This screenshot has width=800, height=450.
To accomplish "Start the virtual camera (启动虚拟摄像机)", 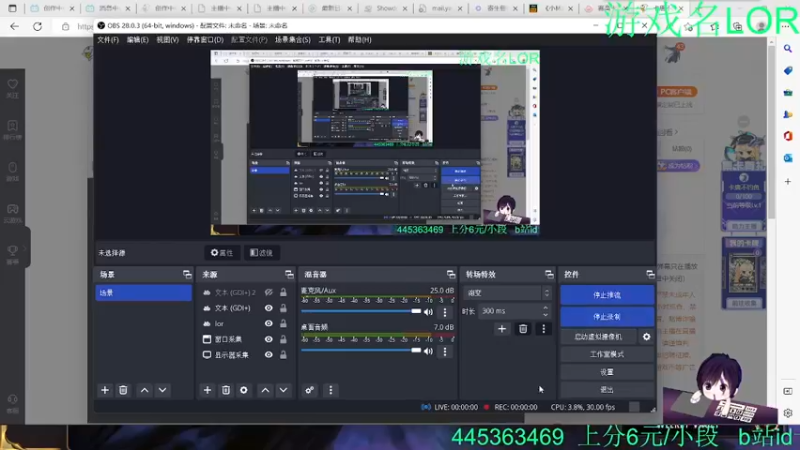I will [x=598, y=337].
